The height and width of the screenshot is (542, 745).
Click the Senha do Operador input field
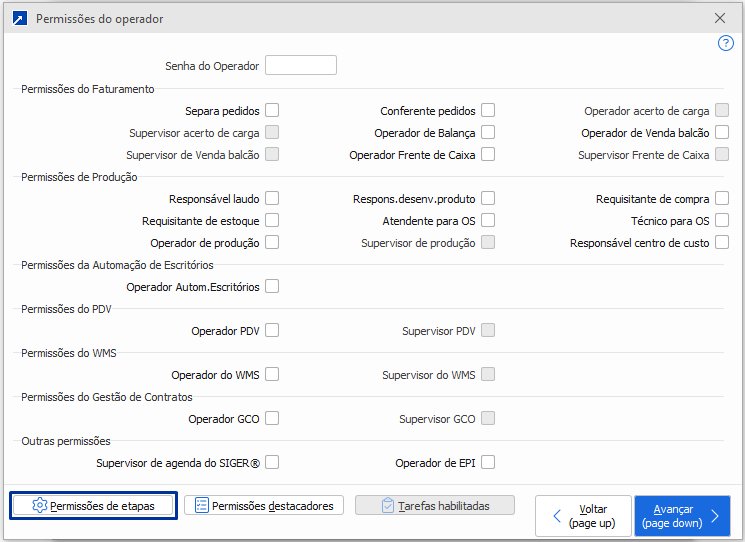301,66
